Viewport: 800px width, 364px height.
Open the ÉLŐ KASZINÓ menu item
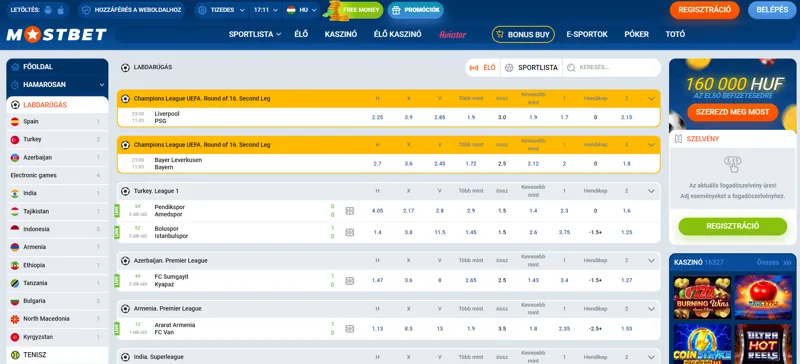397,35
